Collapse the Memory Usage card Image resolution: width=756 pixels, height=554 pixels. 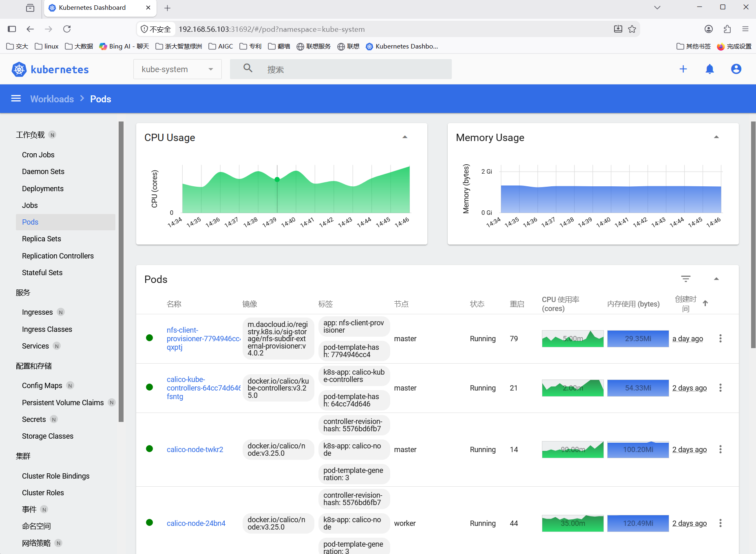pos(716,137)
